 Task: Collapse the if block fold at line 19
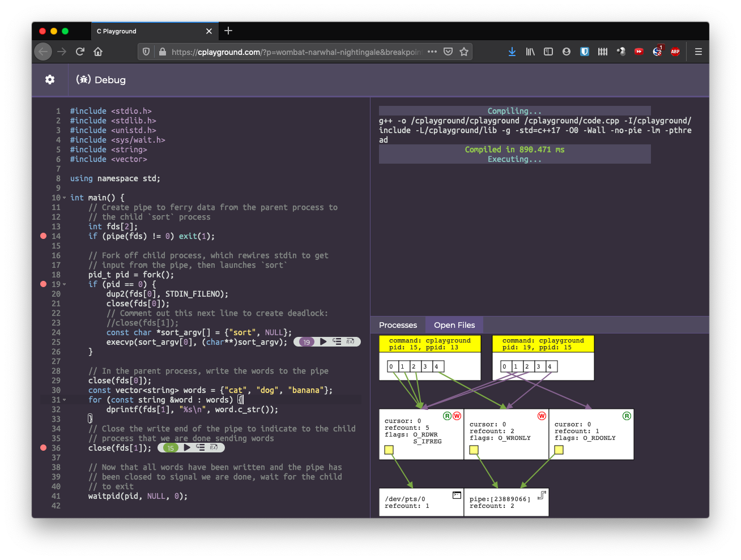63,284
